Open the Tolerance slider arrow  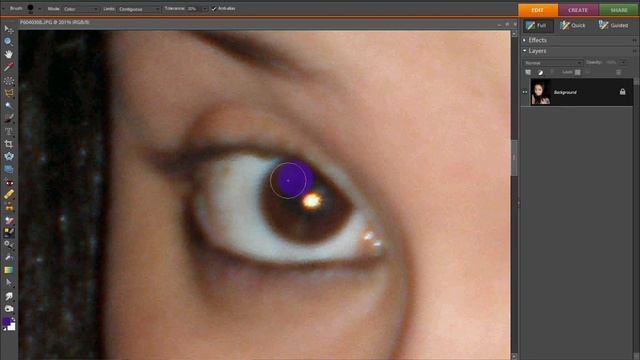point(204,9)
